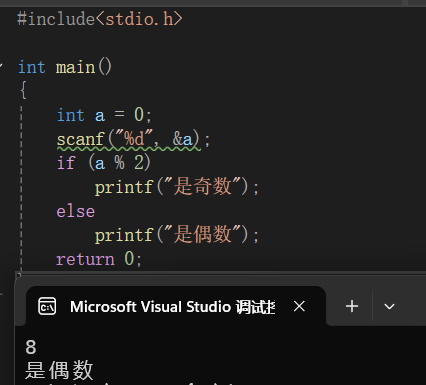Image resolution: width=426 pixels, height=385 pixels.
Task: Click the input value 8 in console
Action: pos(31,347)
